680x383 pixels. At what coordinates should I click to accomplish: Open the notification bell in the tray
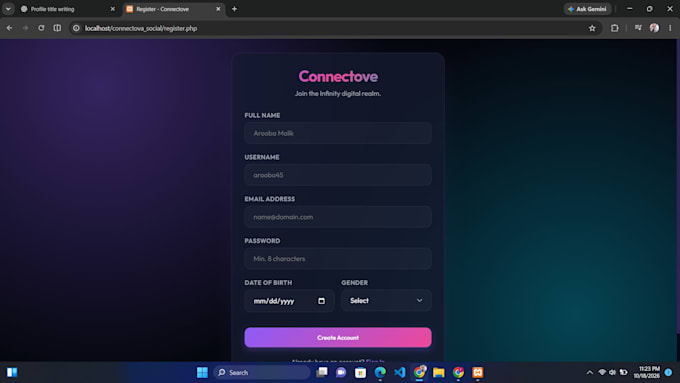click(x=668, y=372)
